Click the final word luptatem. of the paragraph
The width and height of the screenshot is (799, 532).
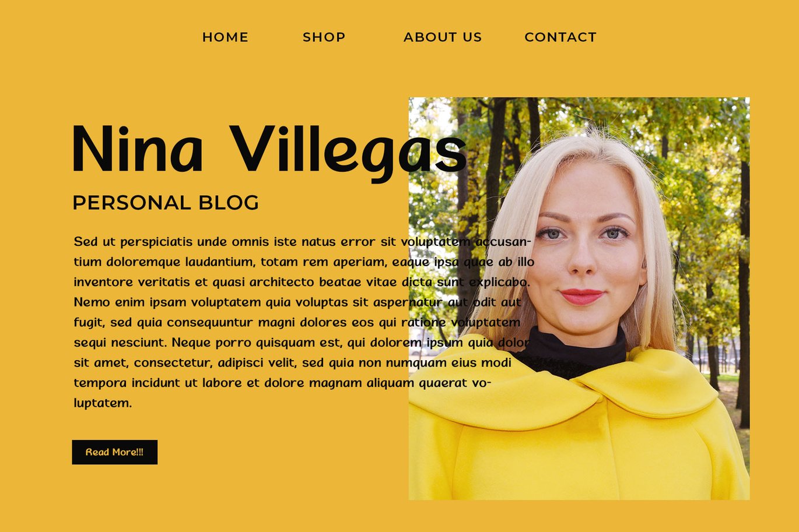tap(103, 403)
